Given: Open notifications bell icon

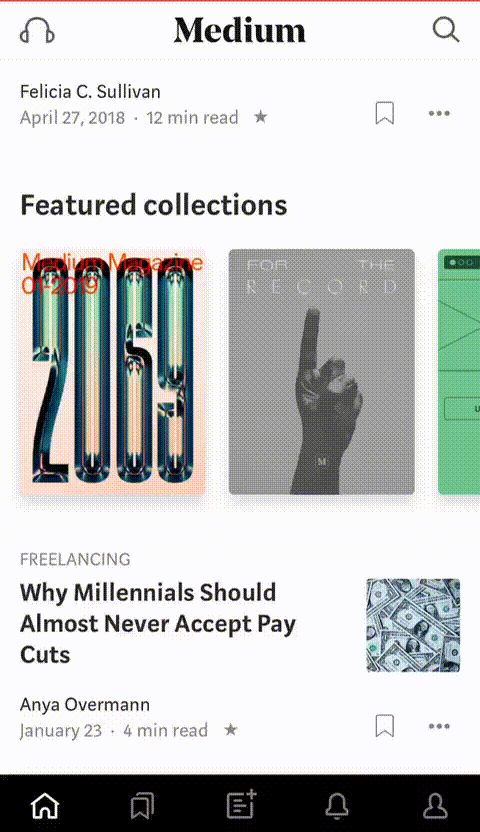Looking at the screenshot, I should point(337,805).
